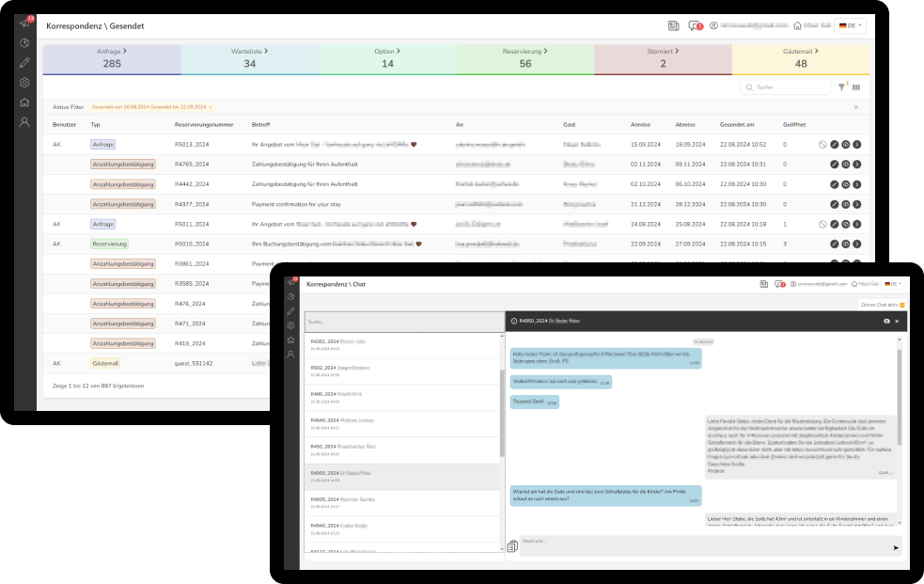Click the pencil icon in the back window sidebar
The height and width of the screenshot is (584, 924).
(24, 63)
